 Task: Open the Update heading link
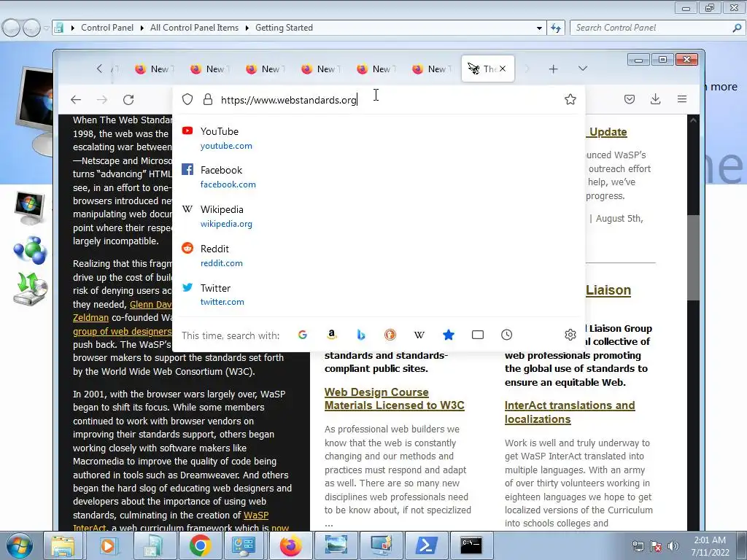click(x=606, y=132)
